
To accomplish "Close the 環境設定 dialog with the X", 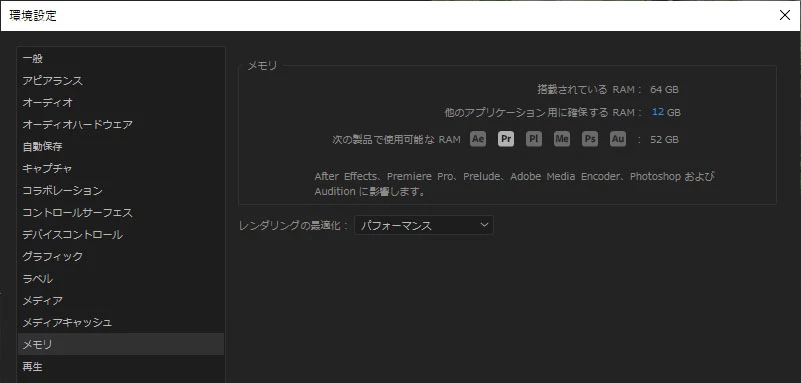I will point(785,15).
